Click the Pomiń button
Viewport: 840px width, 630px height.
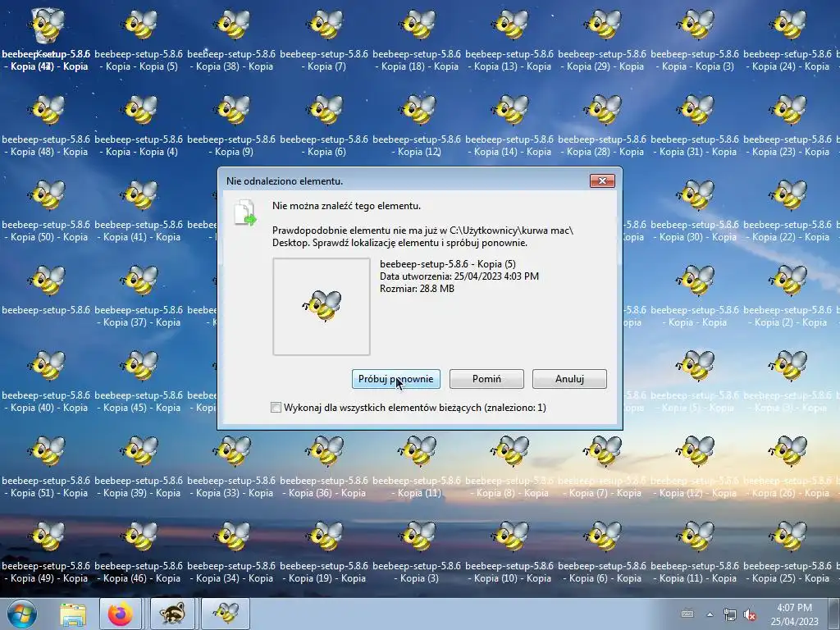(486, 379)
